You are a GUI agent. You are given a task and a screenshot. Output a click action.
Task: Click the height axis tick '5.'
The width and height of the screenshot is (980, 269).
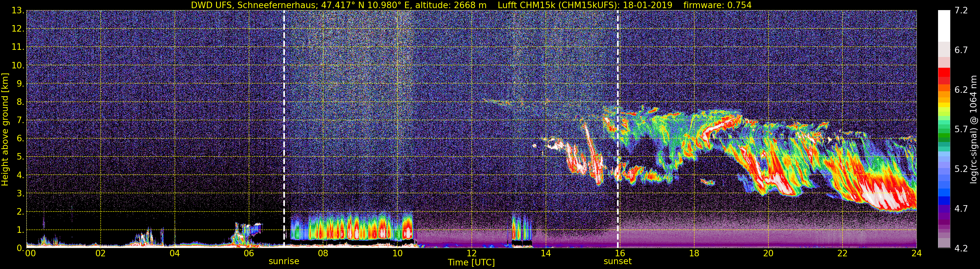click(x=20, y=157)
